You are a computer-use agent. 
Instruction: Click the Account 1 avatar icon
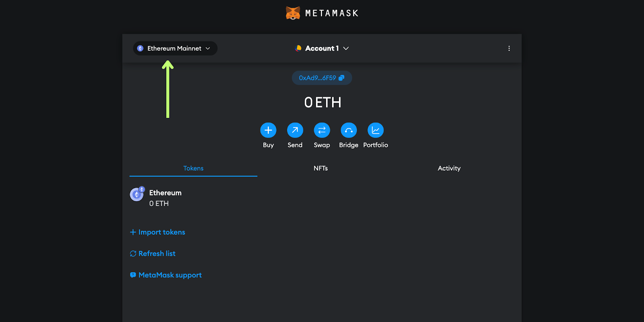[298, 48]
